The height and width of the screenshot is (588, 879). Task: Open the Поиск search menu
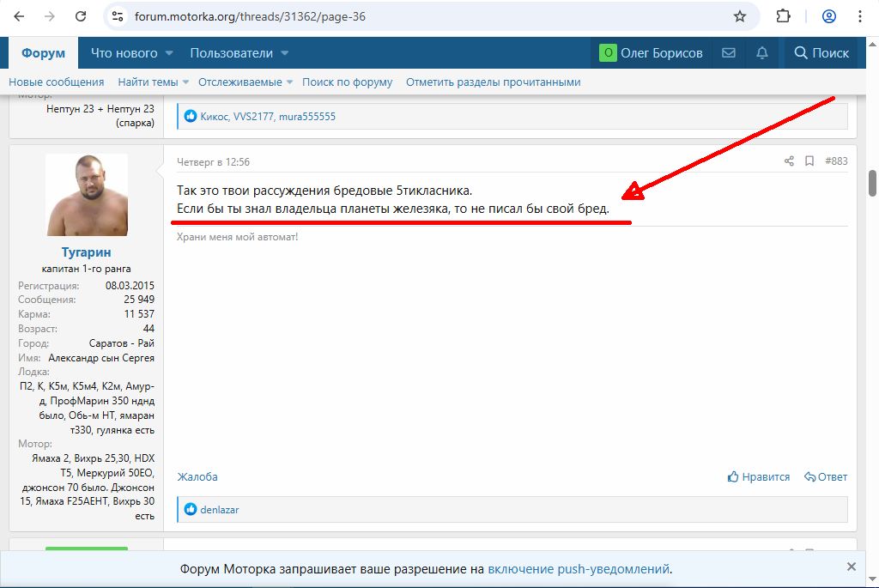coord(821,53)
